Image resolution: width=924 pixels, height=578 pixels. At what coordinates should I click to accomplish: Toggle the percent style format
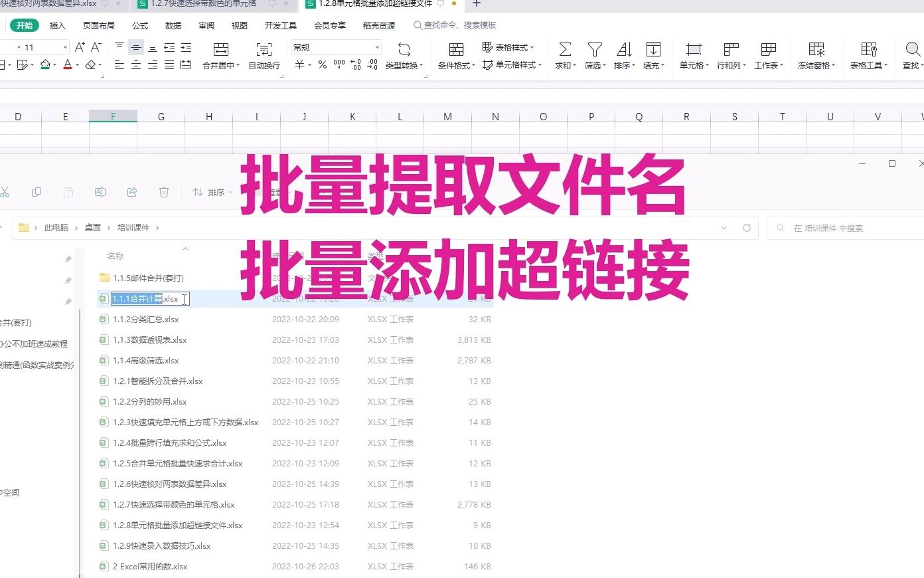click(322, 64)
